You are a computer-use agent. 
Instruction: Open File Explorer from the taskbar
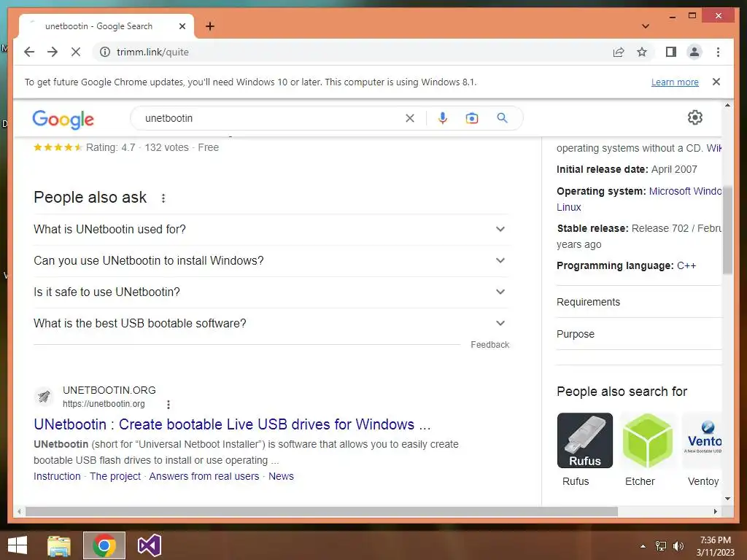59,545
